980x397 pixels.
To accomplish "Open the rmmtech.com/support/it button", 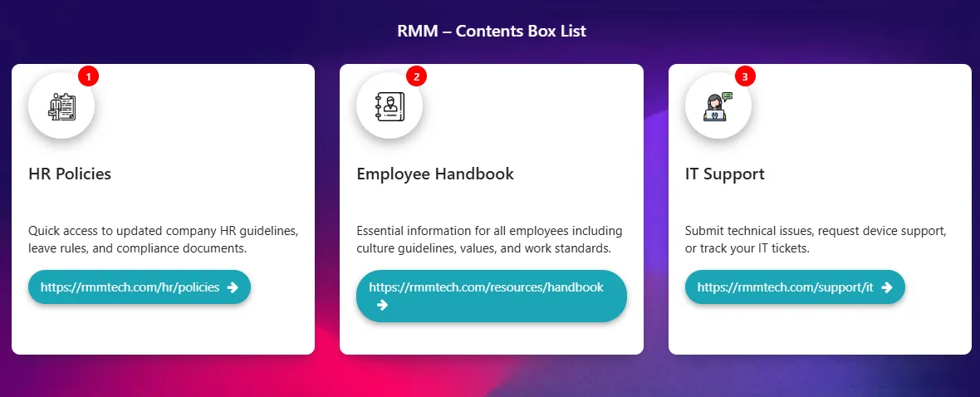I will 795,287.
